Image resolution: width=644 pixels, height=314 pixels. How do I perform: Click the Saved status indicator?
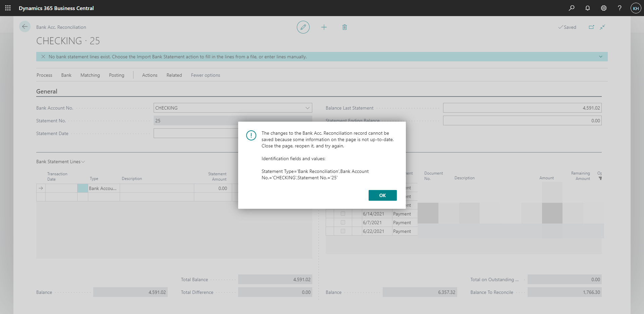click(567, 27)
